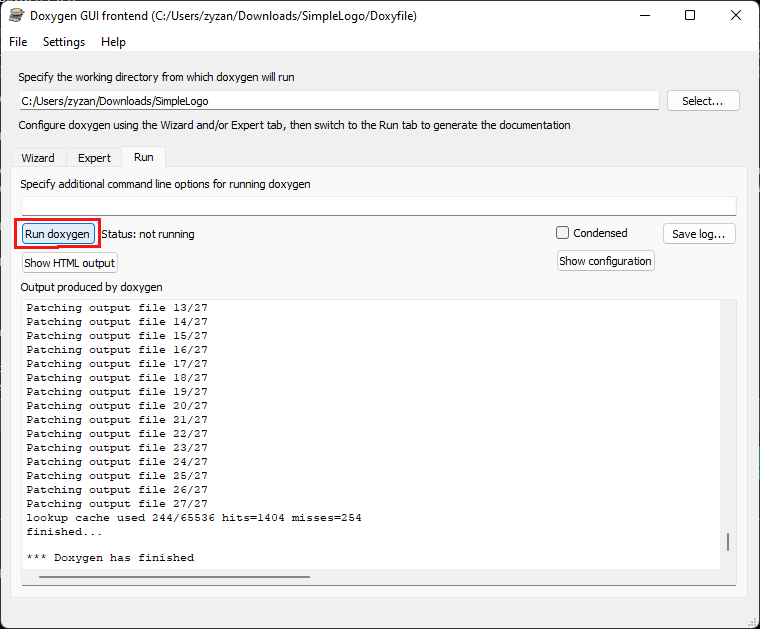Click the Save log... button
Viewport: 760px width, 629px height.
[x=698, y=234]
